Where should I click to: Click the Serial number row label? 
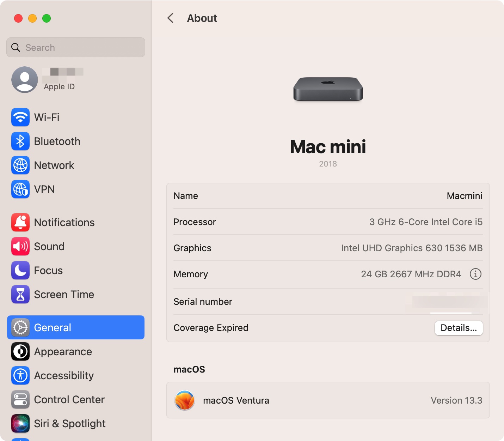(x=203, y=302)
